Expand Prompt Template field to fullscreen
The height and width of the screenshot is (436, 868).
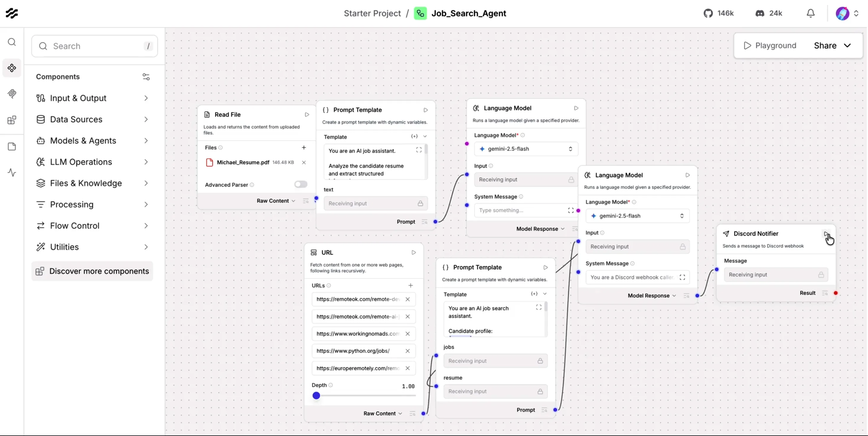[419, 150]
